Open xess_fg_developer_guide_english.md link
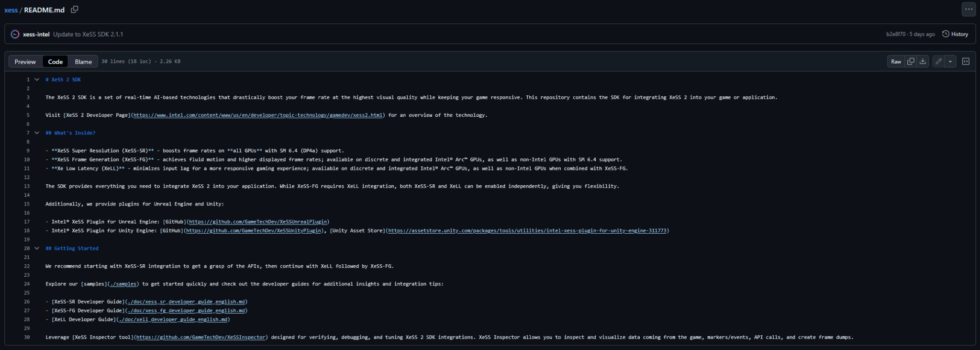980x350 pixels. coord(186,310)
